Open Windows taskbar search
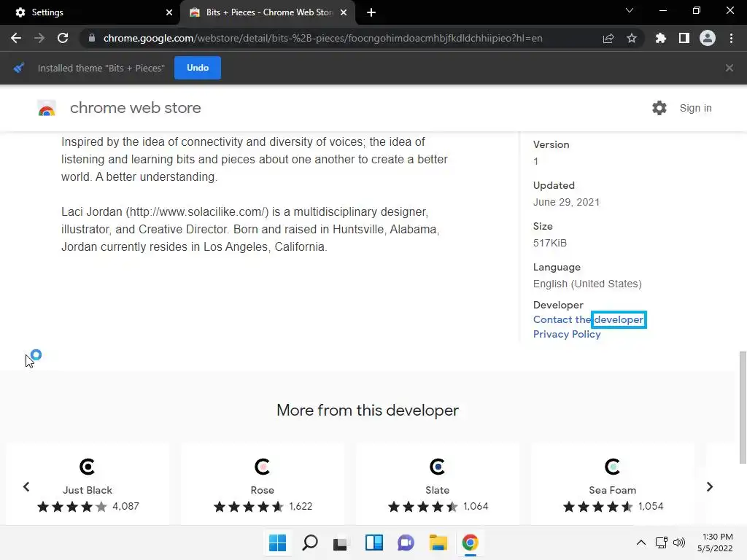 pyautogui.click(x=310, y=542)
